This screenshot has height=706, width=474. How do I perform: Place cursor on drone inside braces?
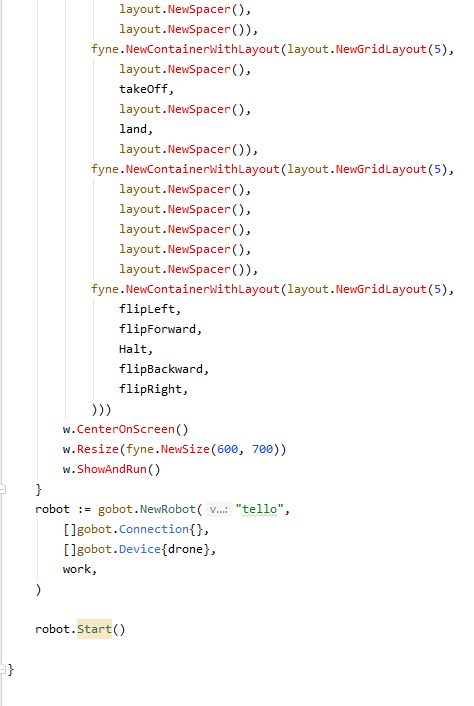click(x=185, y=549)
